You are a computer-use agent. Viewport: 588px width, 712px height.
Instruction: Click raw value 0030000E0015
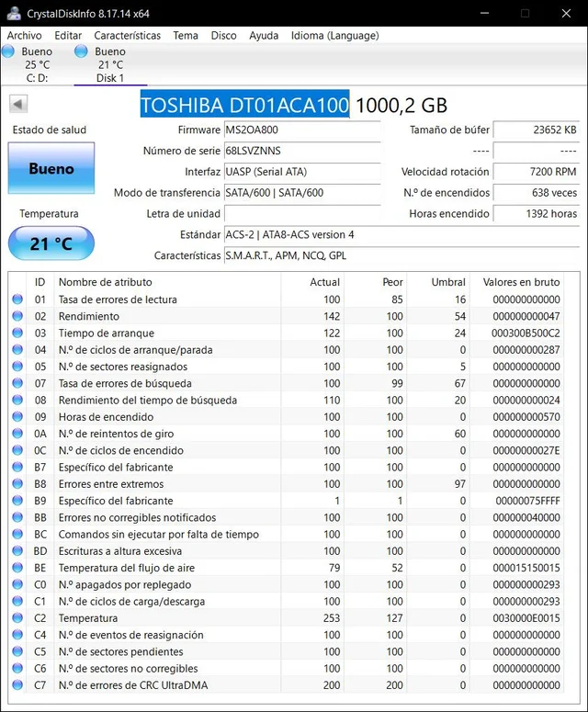coord(526,618)
